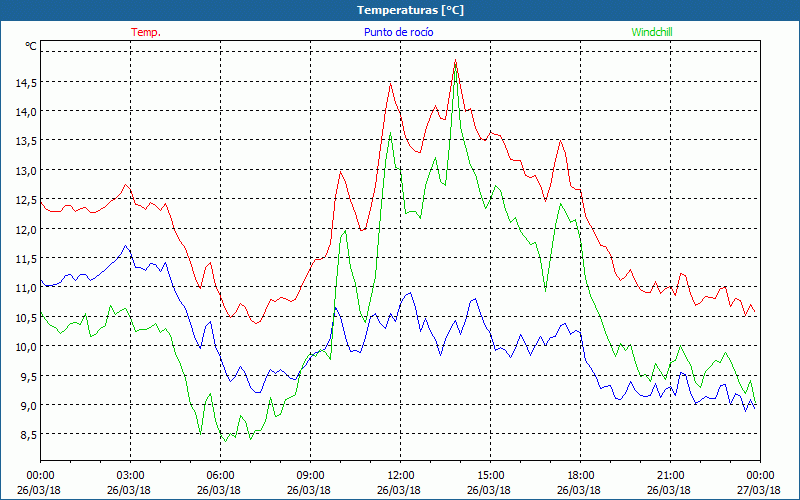The height and width of the screenshot is (500, 800).
Task: Click the 12:00 time axis label
Action: pos(401,476)
